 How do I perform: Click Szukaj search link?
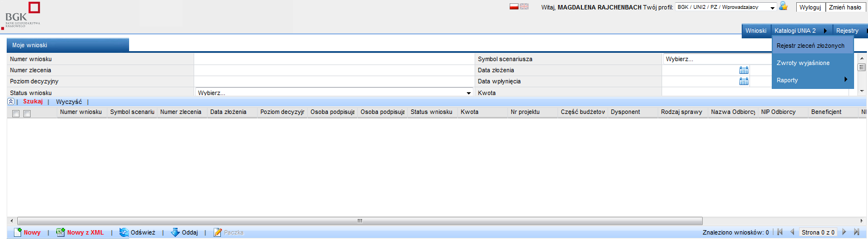(33, 102)
